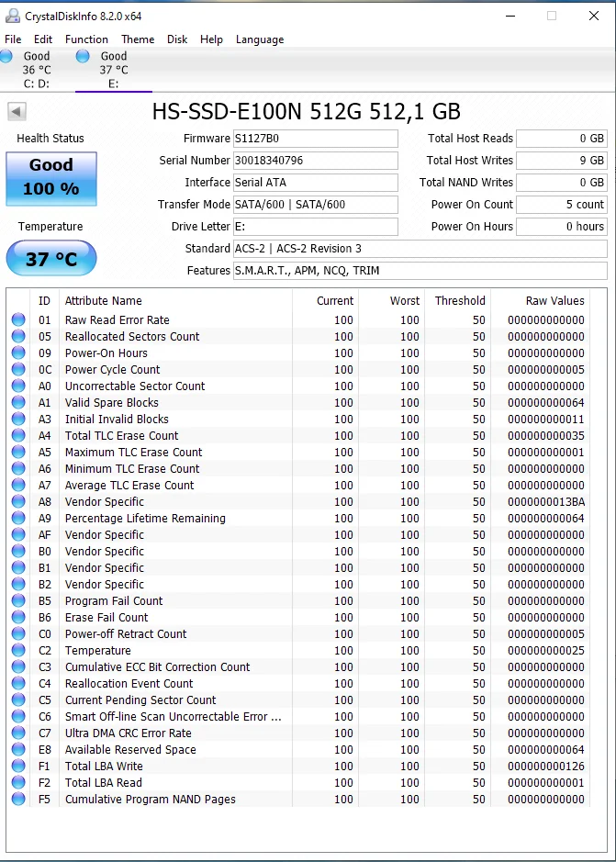
Task: Click the Interface field Serial ATA
Action: coord(315,183)
